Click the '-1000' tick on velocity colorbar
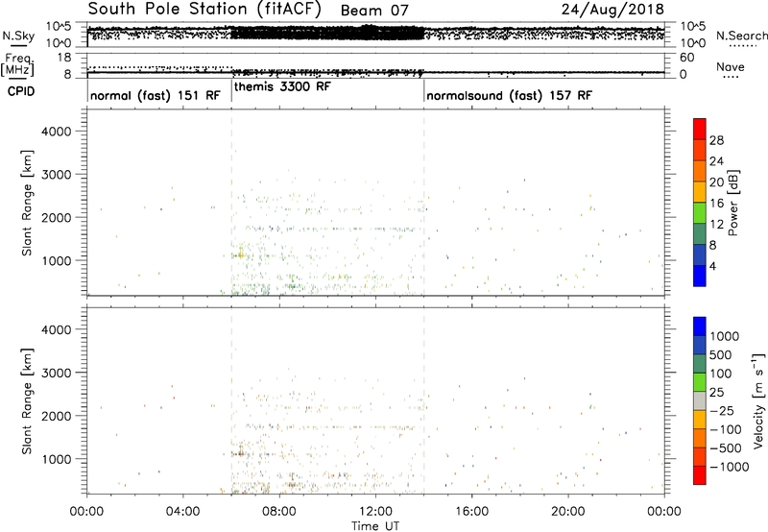Screen dimensions: 768x532 [729, 467]
